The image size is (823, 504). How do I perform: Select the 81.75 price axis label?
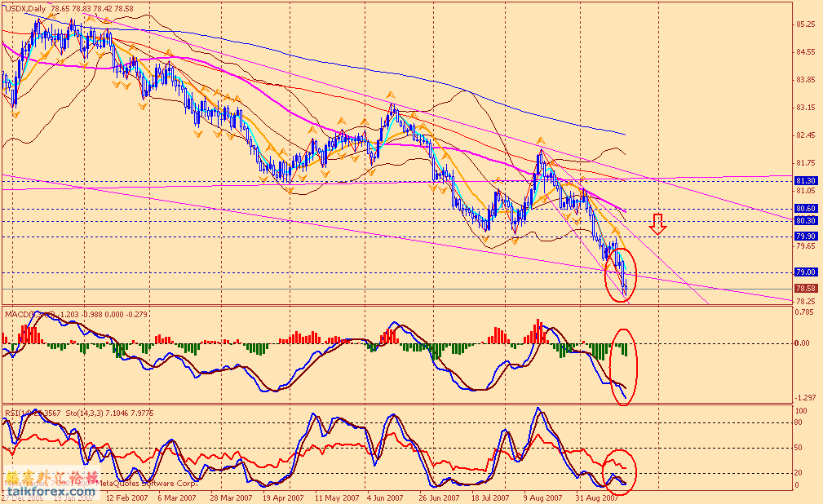click(x=806, y=163)
